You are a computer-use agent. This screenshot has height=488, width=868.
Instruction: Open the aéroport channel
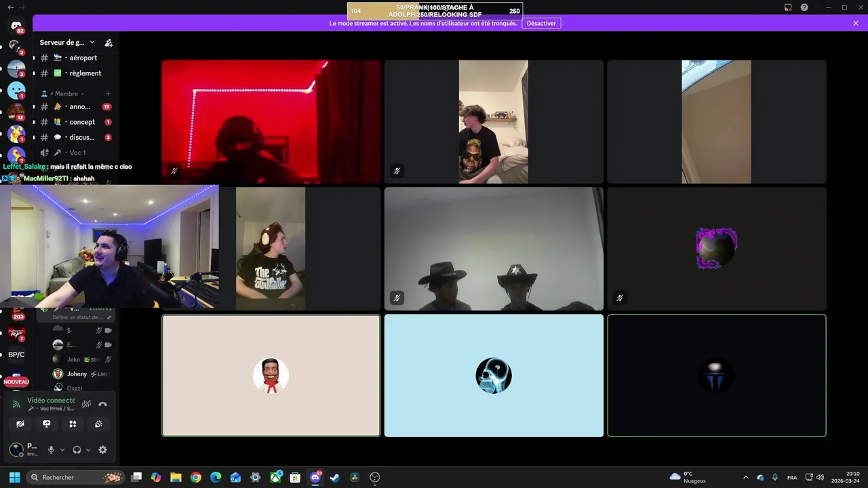75,58
